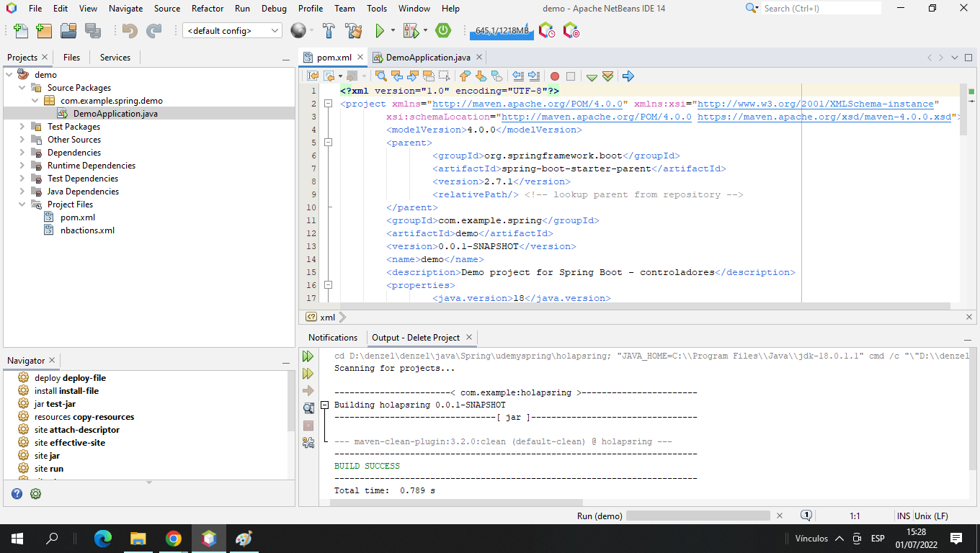Click the green Spring Boot power icon
Image resolution: width=980 pixels, height=553 pixels.
coord(443,31)
